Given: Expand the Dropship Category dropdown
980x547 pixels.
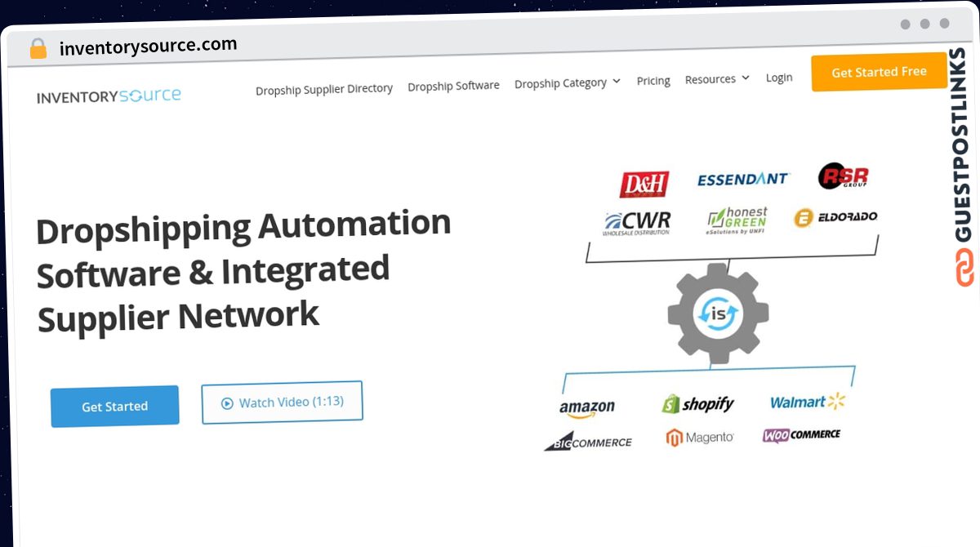Looking at the screenshot, I should click(568, 83).
